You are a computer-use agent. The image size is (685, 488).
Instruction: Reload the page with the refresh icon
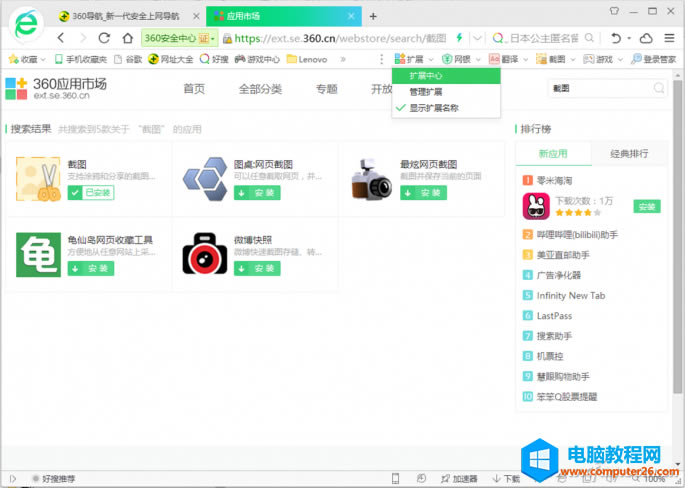click(x=105, y=38)
